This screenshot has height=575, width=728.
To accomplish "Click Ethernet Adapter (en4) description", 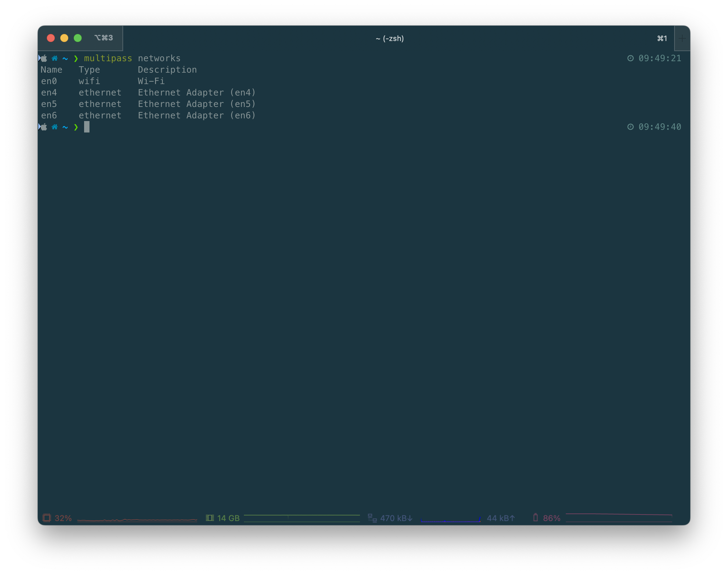I will [x=197, y=92].
